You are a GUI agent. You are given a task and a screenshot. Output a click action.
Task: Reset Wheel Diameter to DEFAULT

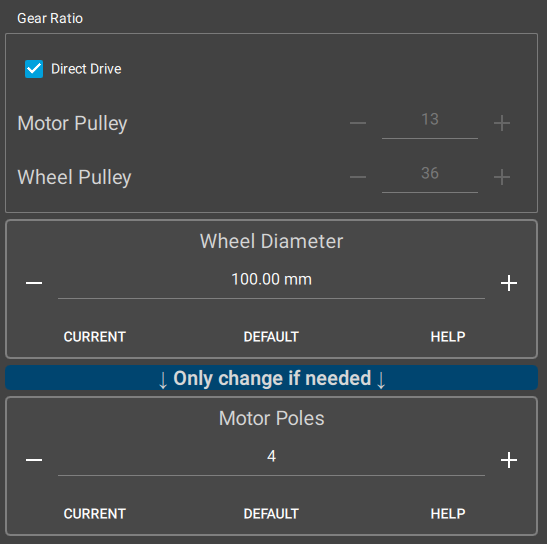click(271, 337)
